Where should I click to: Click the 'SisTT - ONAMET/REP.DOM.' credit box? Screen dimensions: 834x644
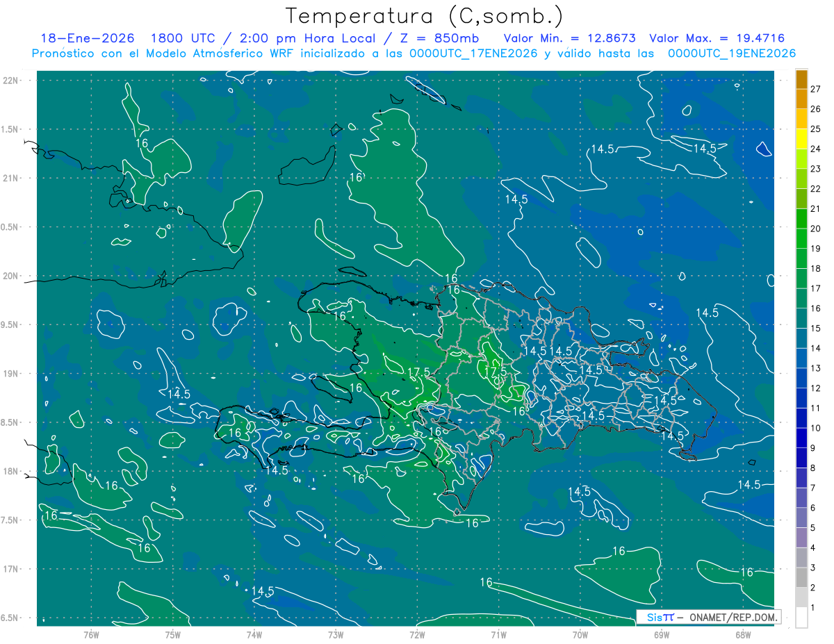(x=708, y=617)
